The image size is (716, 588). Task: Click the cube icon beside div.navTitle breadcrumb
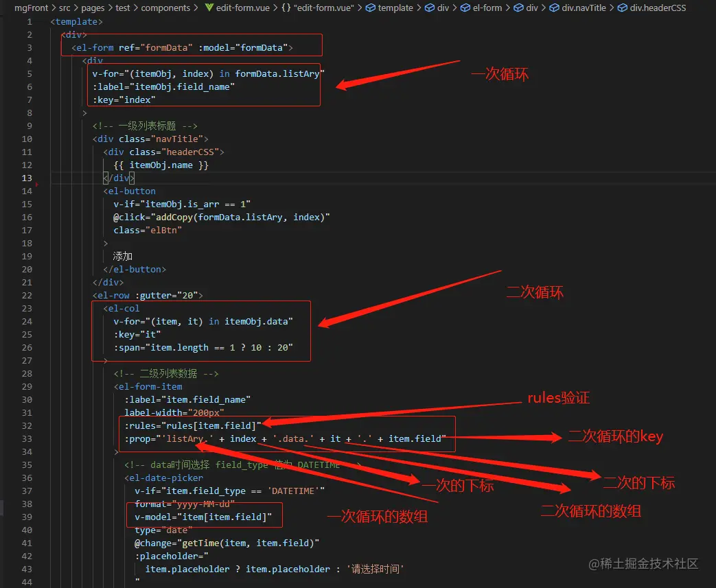[x=554, y=8]
